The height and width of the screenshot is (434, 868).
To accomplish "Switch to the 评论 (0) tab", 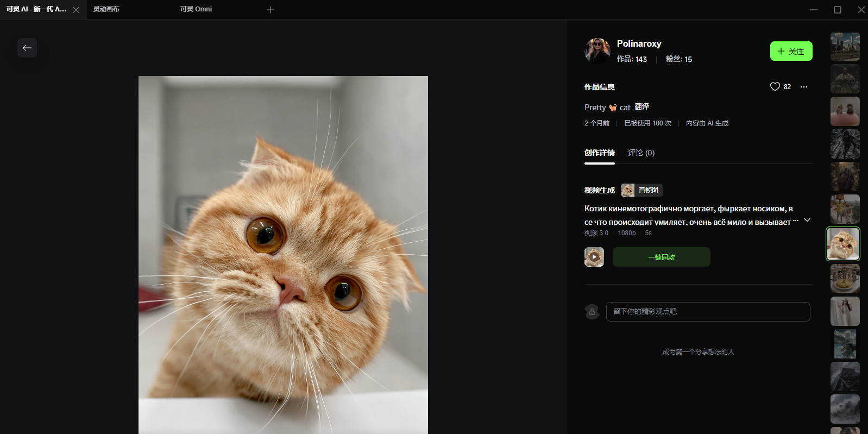I will pos(641,153).
